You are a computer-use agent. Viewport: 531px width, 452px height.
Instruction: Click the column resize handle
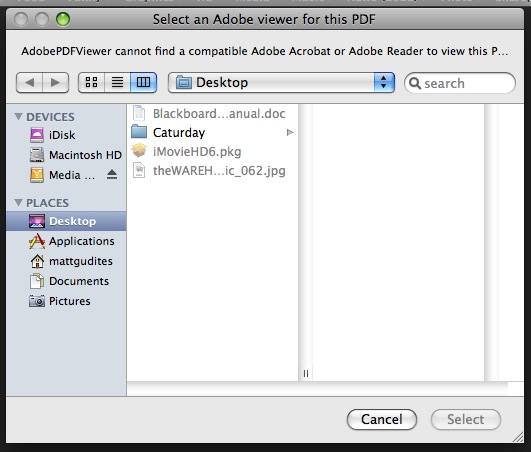coord(306,373)
